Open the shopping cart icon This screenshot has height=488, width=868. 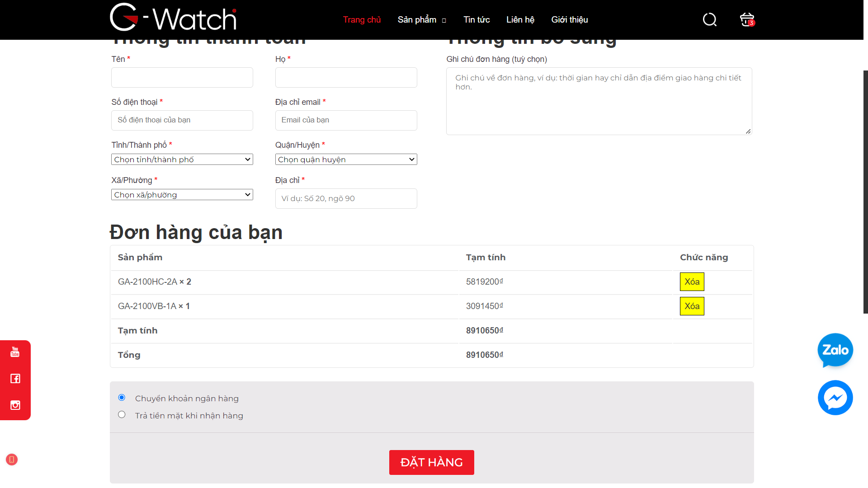[746, 19]
